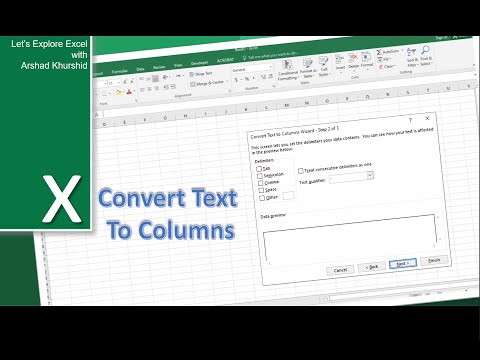The height and width of the screenshot is (360, 480).
Task: Open the Developer ribbon tab
Action: point(199,63)
